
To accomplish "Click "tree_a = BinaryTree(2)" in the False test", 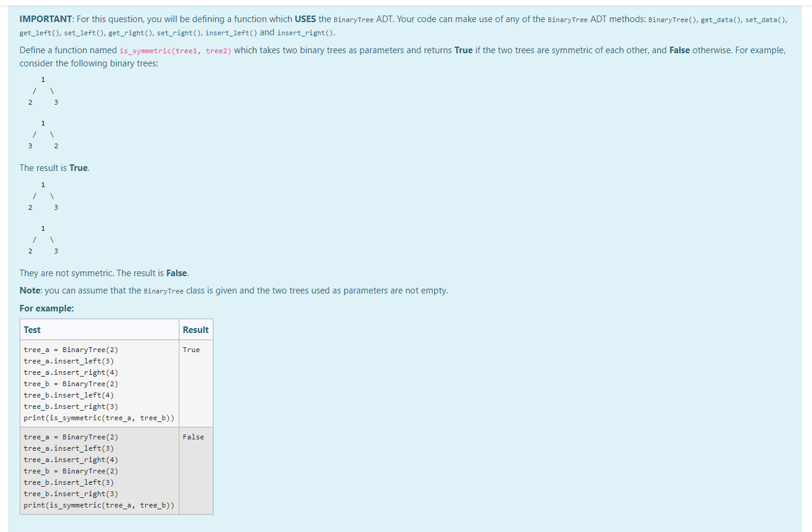I will (x=71, y=437).
